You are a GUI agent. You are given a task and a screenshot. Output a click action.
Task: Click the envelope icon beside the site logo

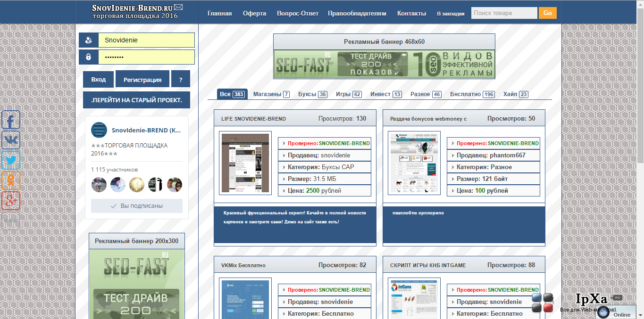[x=178, y=7]
